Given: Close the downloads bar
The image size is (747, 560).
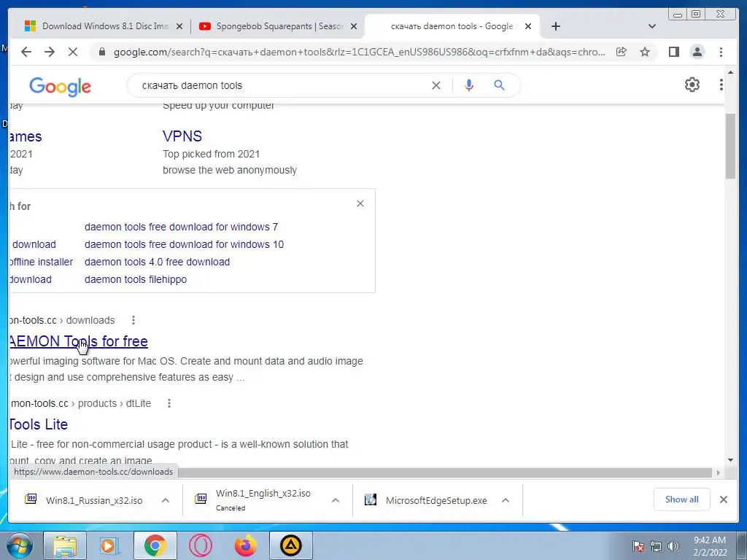Looking at the screenshot, I should 723,499.
